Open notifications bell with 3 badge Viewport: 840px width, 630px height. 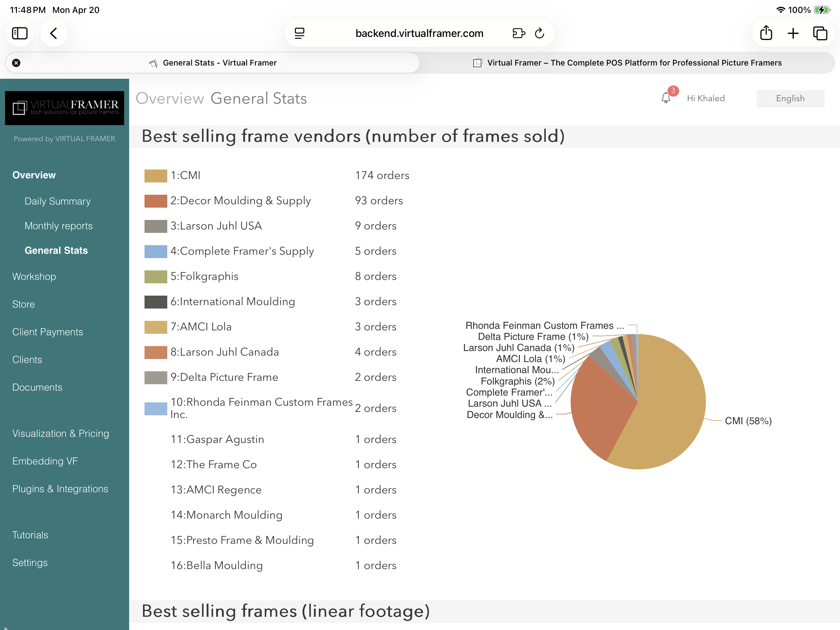pyautogui.click(x=667, y=97)
